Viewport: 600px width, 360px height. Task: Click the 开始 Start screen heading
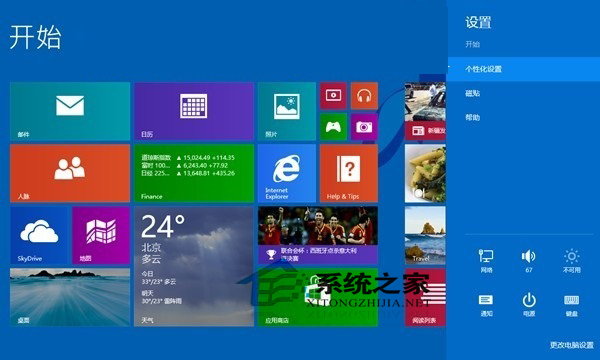coord(36,37)
